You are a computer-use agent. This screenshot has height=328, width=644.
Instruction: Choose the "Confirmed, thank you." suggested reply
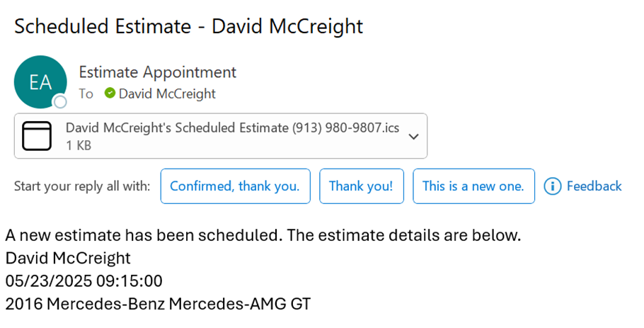tap(235, 186)
